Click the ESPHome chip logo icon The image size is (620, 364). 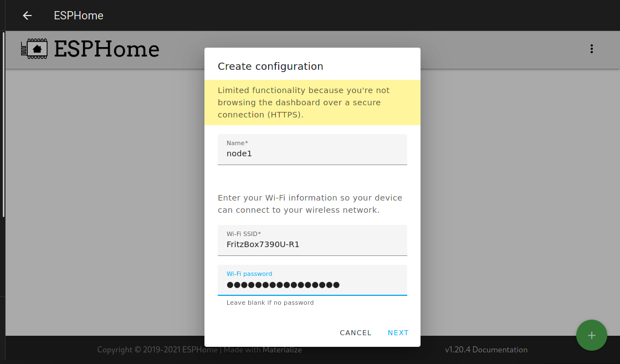pos(34,49)
